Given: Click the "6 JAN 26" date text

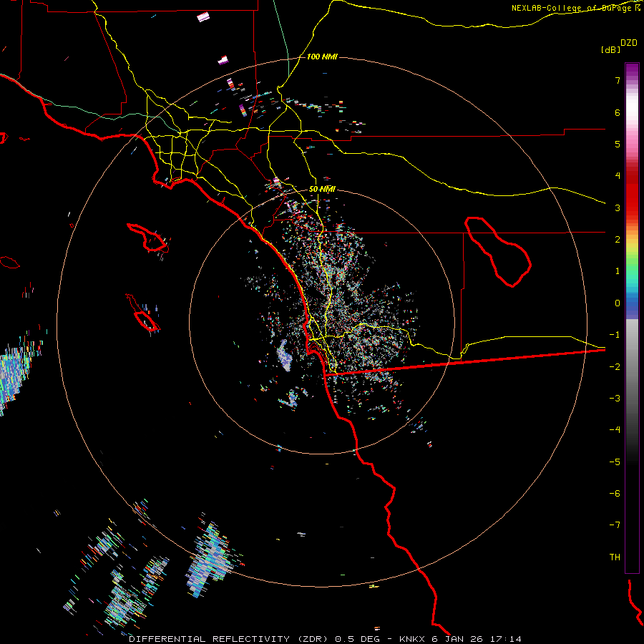Looking at the screenshot, I should (x=459, y=639).
